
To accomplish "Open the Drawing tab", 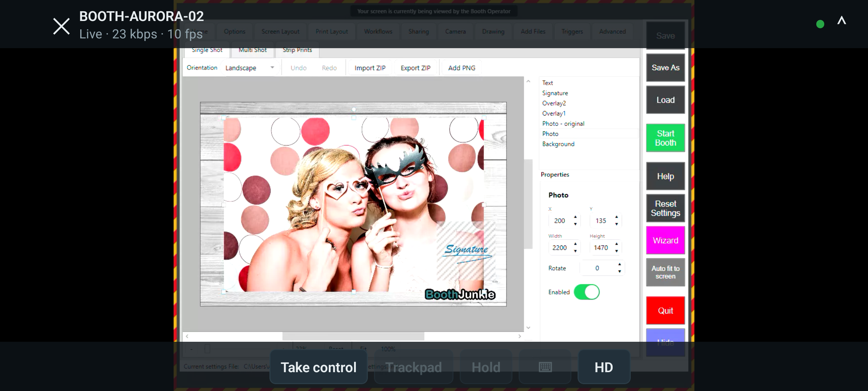I will (493, 31).
